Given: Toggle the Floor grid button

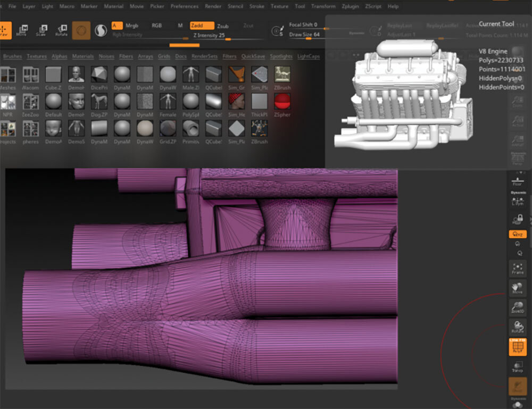Looking at the screenshot, I should coord(518,182).
